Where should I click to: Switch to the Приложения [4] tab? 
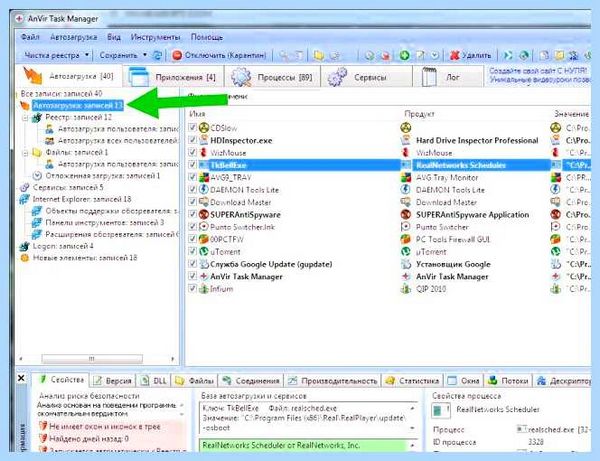pyautogui.click(x=173, y=77)
